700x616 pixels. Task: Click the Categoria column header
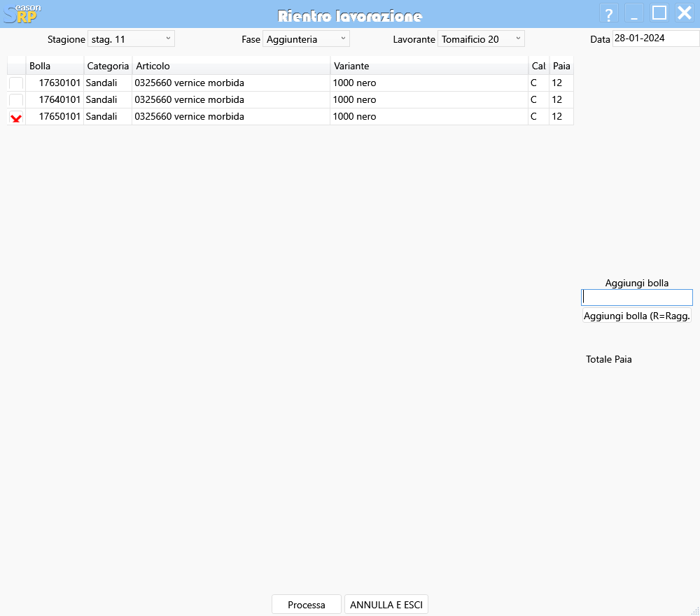(x=108, y=66)
